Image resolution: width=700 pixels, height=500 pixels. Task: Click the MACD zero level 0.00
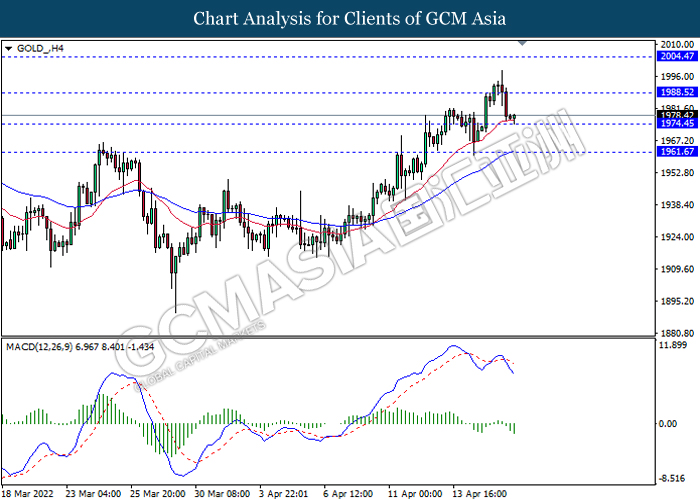click(668, 423)
